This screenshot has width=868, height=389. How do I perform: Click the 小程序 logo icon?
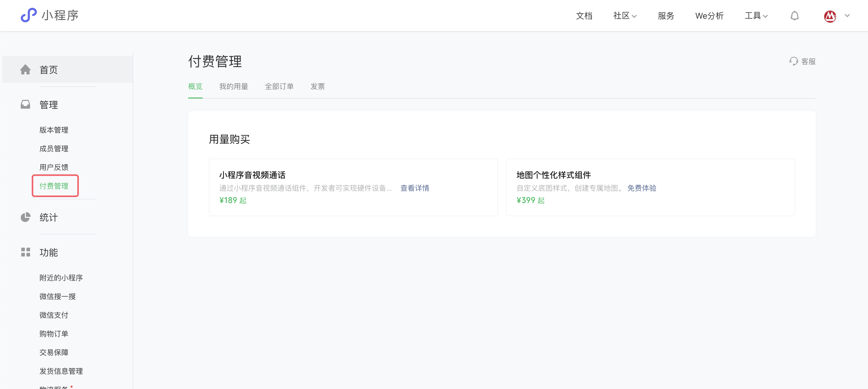29,15
